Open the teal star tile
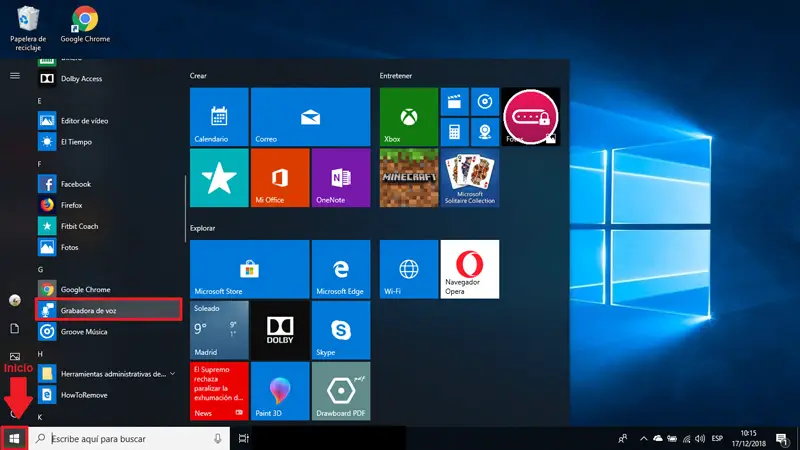 (x=219, y=178)
